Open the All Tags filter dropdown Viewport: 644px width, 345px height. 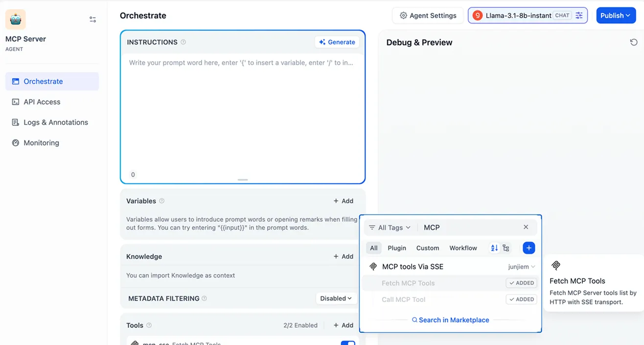pyautogui.click(x=390, y=227)
